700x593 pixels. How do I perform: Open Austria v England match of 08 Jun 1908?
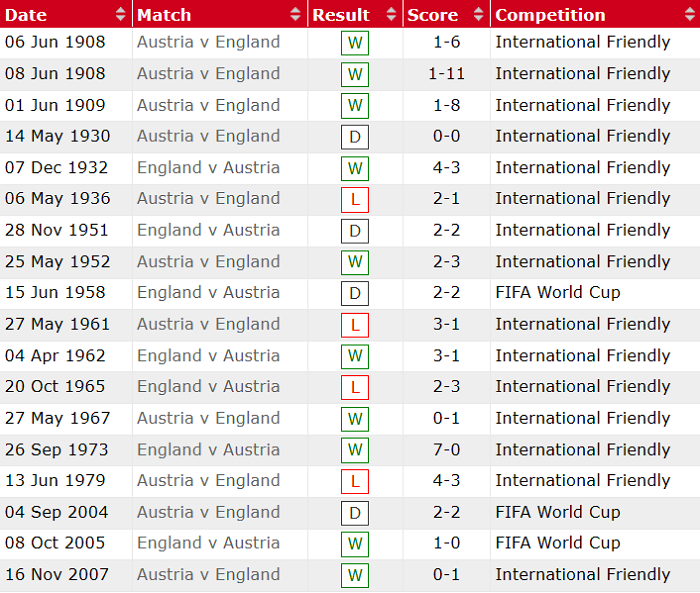(x=208, y=74)
